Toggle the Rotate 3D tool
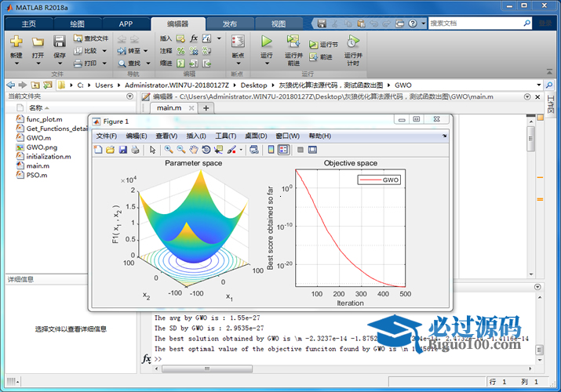 coord(206,150)
